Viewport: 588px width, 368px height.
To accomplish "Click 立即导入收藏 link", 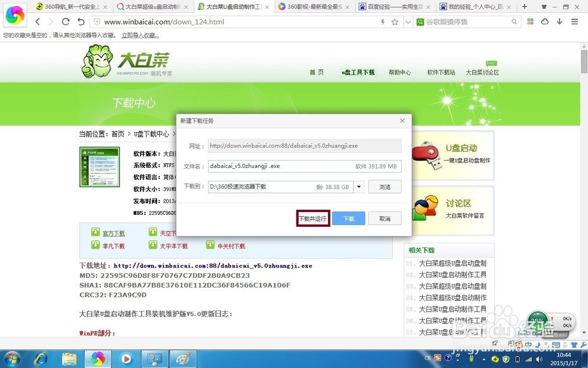I will 141,35.
